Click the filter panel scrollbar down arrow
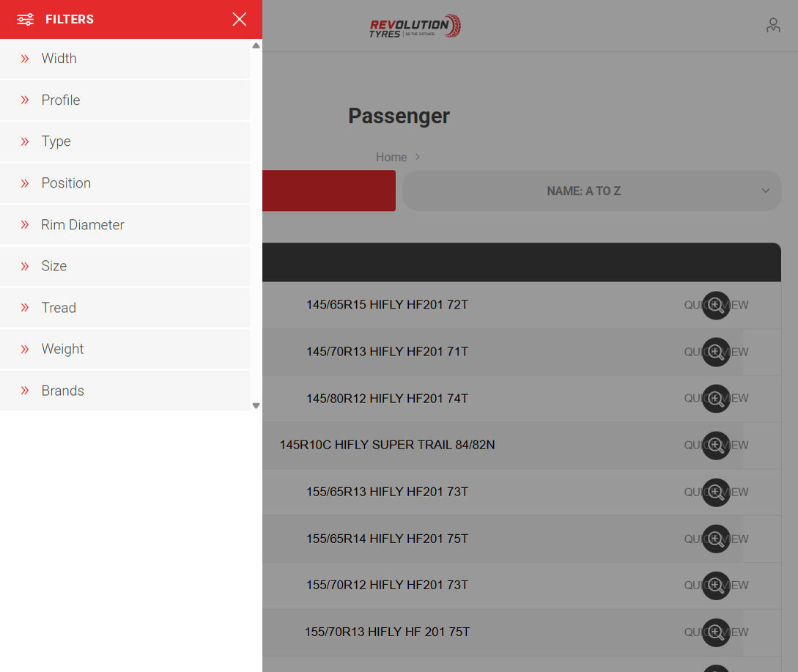The height and width of the screenshot is (672, 798). pos(256,406)
